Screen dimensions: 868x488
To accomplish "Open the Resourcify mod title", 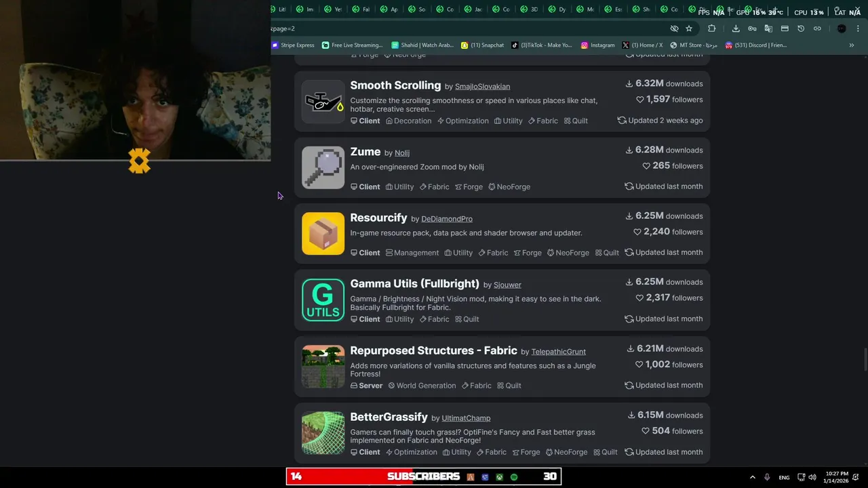I will (x=378, y=218).
